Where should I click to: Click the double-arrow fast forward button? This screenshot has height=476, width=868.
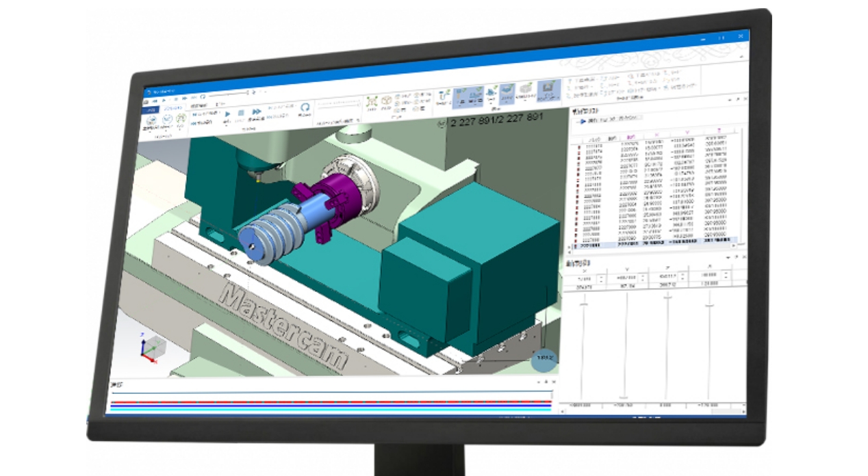click(257, 112)
